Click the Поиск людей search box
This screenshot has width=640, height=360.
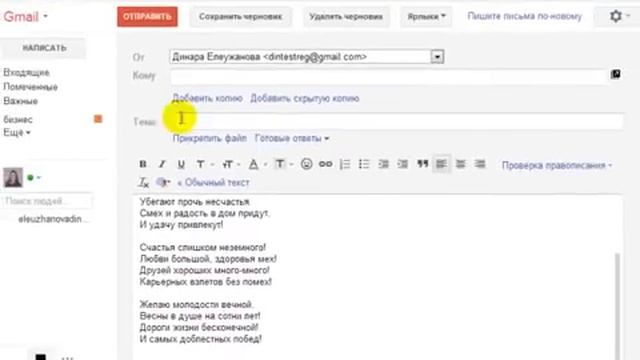click(47, 201)
